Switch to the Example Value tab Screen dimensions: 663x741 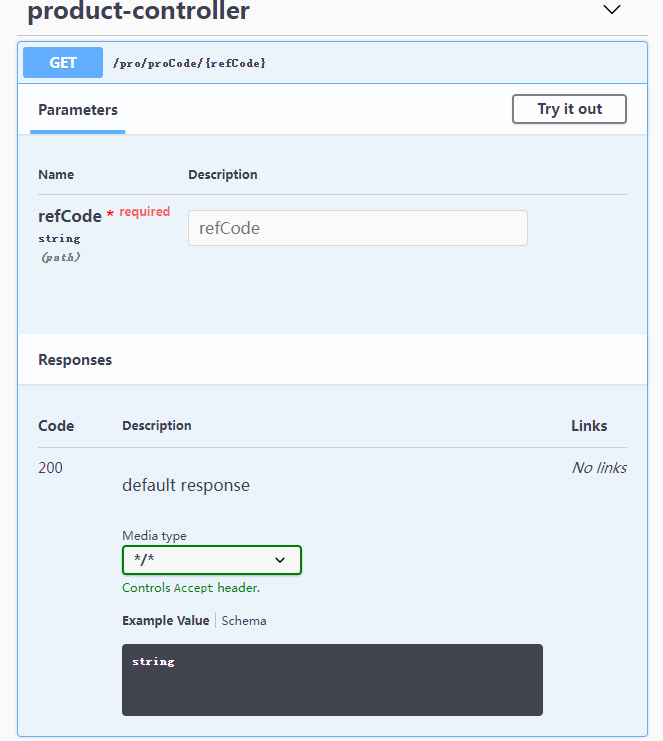(165, 620)
